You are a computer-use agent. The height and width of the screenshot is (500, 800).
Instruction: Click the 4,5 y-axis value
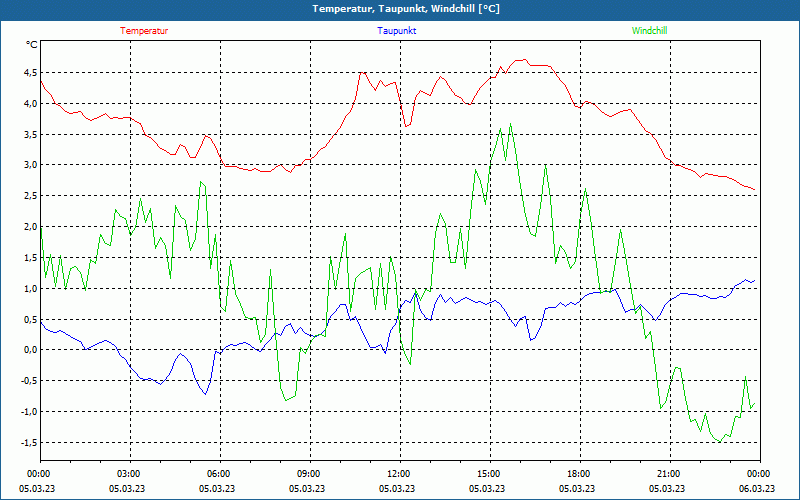click(30, 73)
